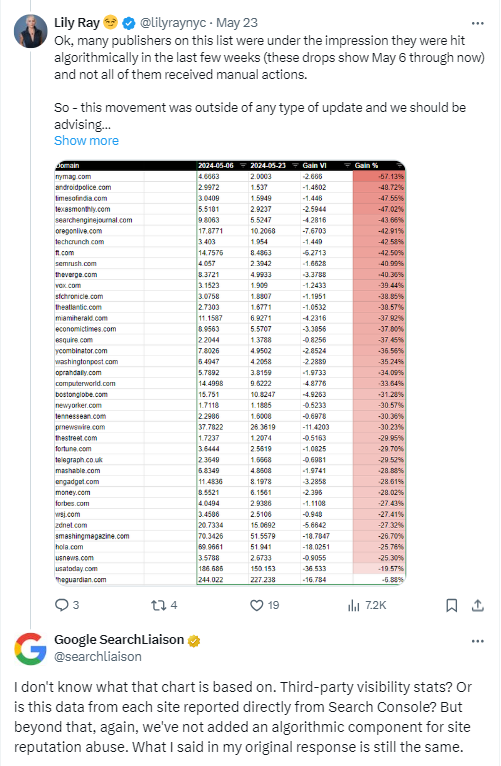Viewport: 501px width, 766px height.
Task: Click the Lily Ray display name
Action: [77, 23]
